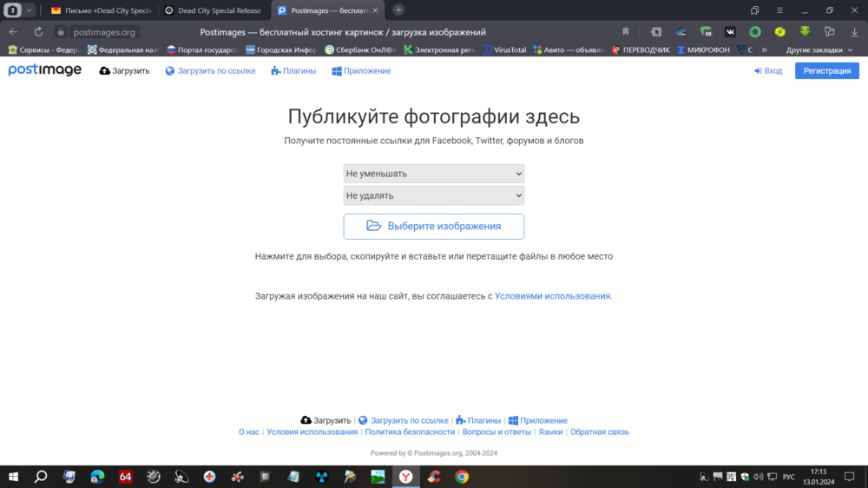Open the Языки footer link
This screenshot has height=488, width=868.
(550, 432)
